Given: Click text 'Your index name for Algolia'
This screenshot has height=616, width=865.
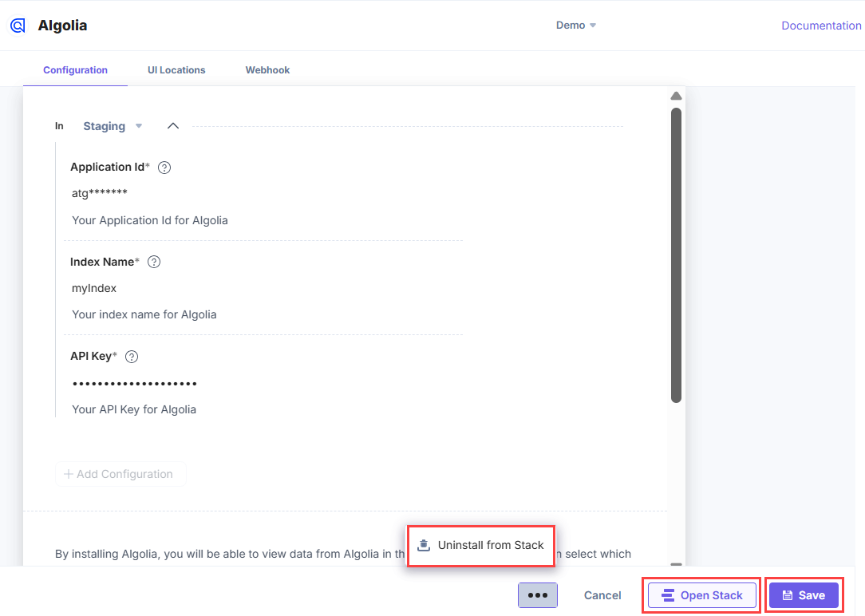Looking at the screenshot, I should [144, 315].
